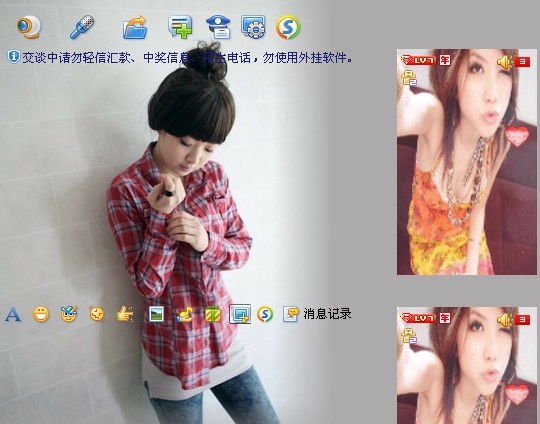Screen dimensions: 540x424
Task: Open the send file folder icon
Action: coord(135,27)
